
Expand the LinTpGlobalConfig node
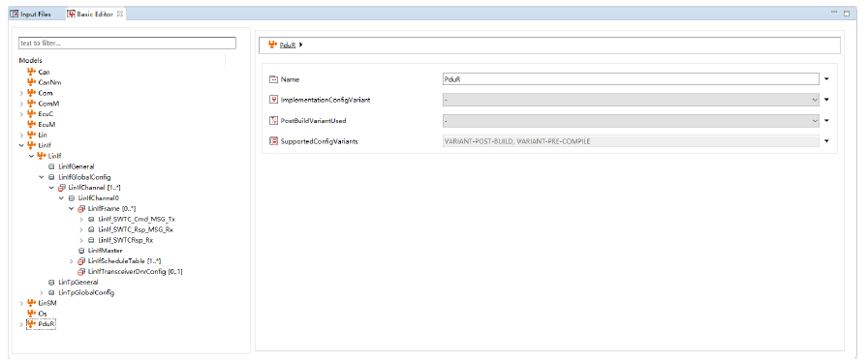(42, 292)
